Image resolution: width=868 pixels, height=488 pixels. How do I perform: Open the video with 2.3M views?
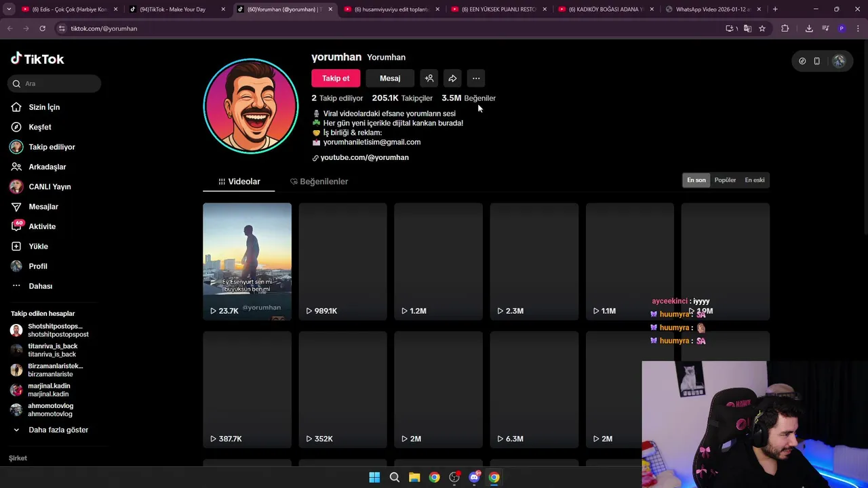click(534, 261)
